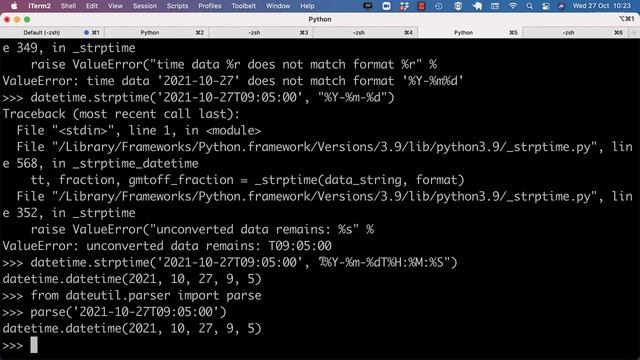The image size is (640, 360).
Task: Click the Python window title
Action: (x=320, y=19)
